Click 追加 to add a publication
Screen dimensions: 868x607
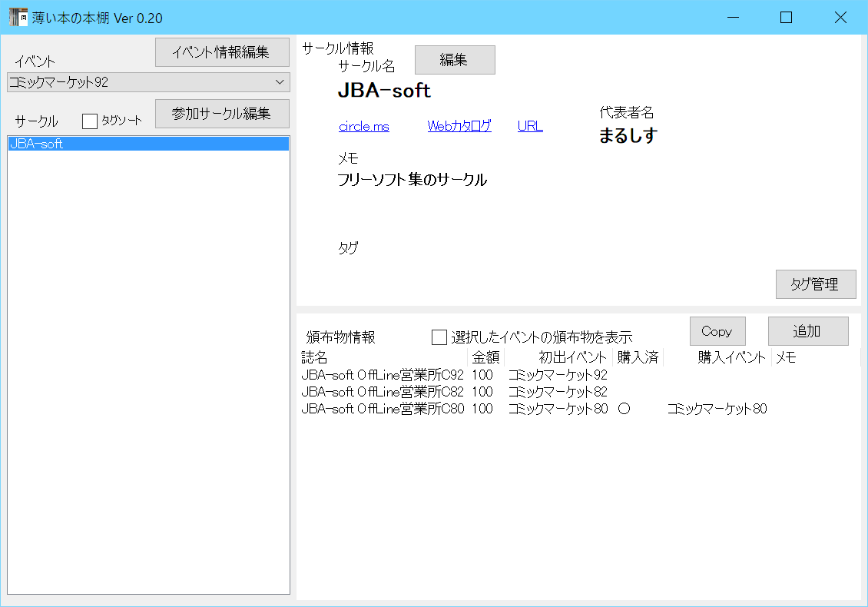pos(808,331)
